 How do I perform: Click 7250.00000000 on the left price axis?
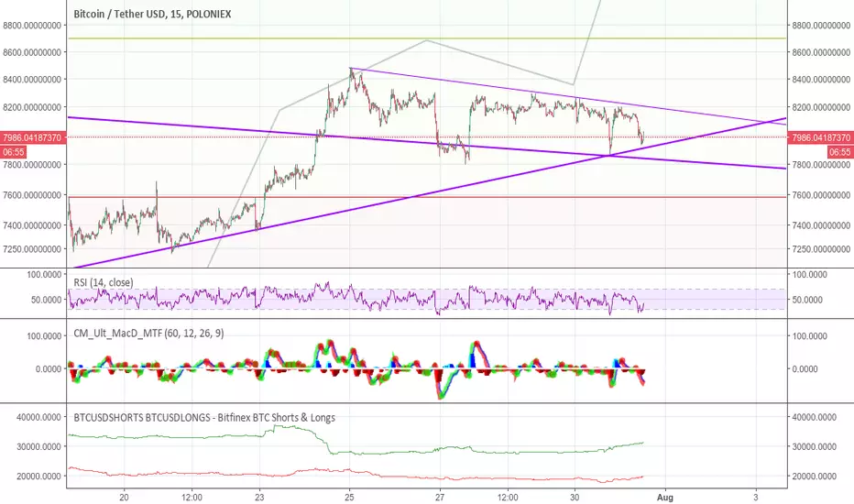coord(31,249)
